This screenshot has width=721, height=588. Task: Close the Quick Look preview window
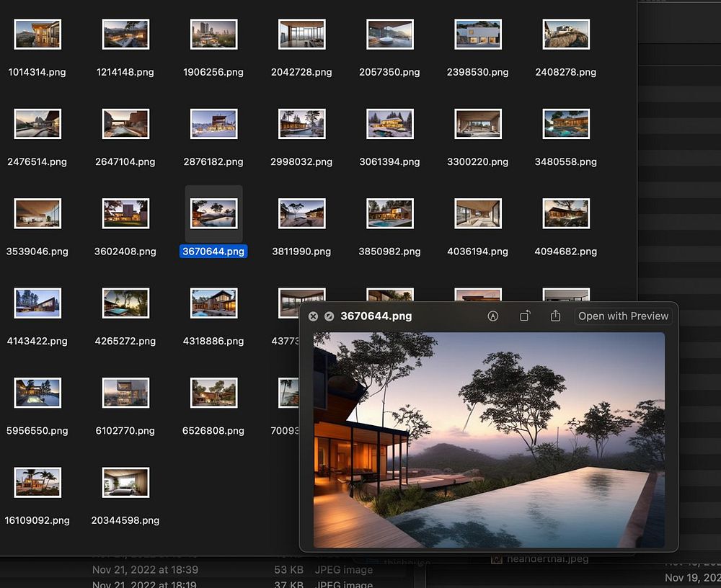(x=313, y=316)
